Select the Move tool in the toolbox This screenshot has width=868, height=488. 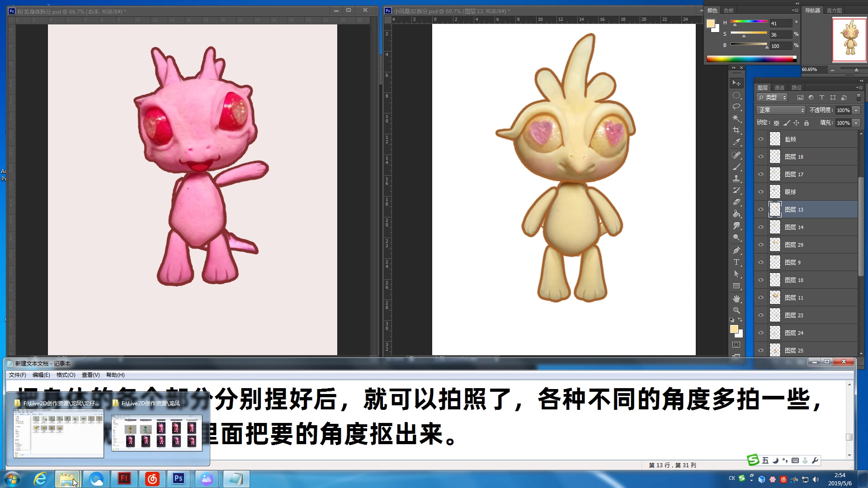click(x=736, y=83)
